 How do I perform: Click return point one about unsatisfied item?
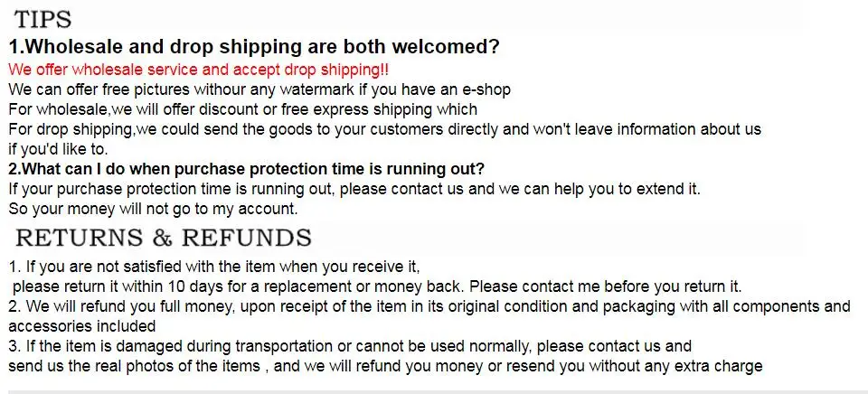pos(214,267)
